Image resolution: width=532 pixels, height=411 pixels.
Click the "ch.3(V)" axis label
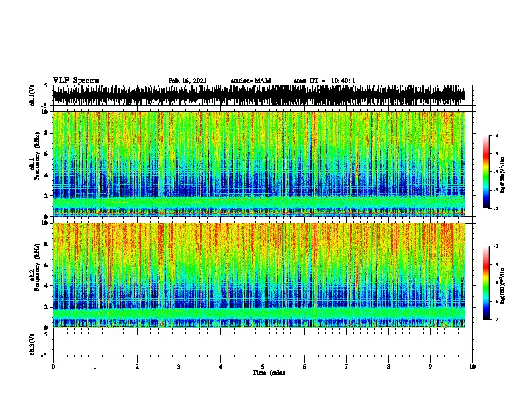point(32,345)
